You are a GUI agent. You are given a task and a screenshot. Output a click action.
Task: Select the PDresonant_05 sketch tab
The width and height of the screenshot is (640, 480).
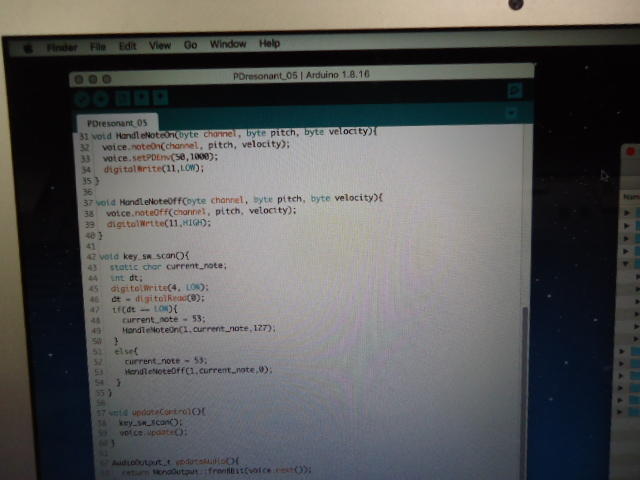(117, 123)
